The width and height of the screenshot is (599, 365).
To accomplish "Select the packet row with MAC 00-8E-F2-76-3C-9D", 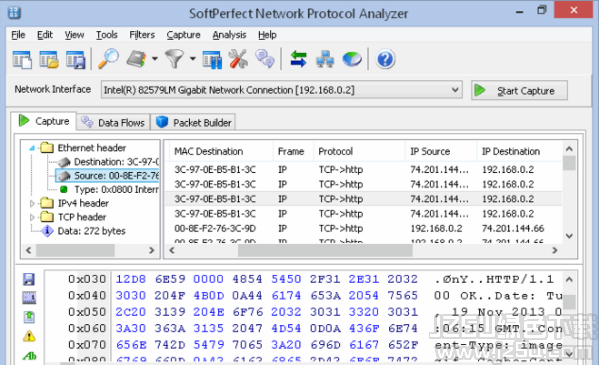I will coord(363,229).
